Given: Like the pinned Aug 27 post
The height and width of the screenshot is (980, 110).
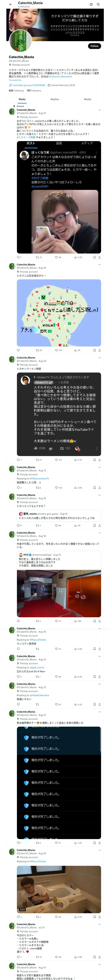Looking at the screenshot, I should [57, 257].
